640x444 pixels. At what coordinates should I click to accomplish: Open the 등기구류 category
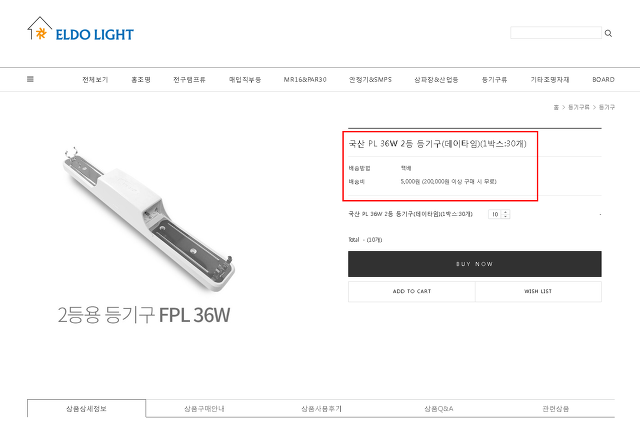tap(494, 80)
